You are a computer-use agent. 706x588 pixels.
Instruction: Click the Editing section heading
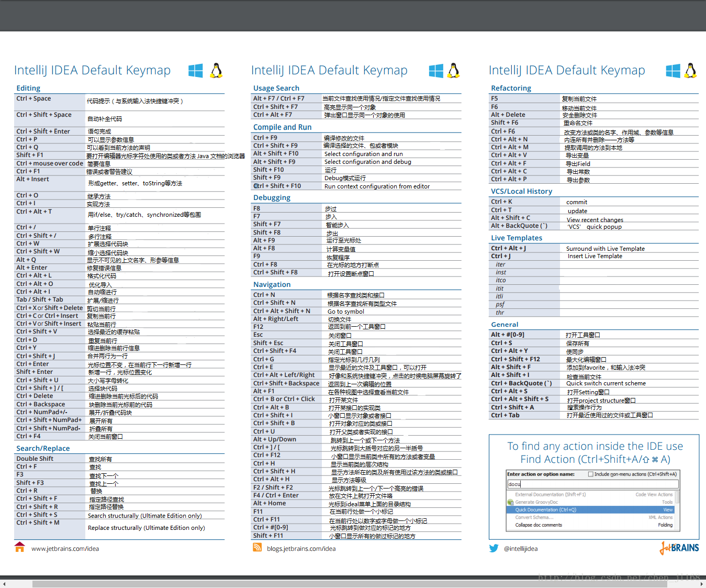28,88
